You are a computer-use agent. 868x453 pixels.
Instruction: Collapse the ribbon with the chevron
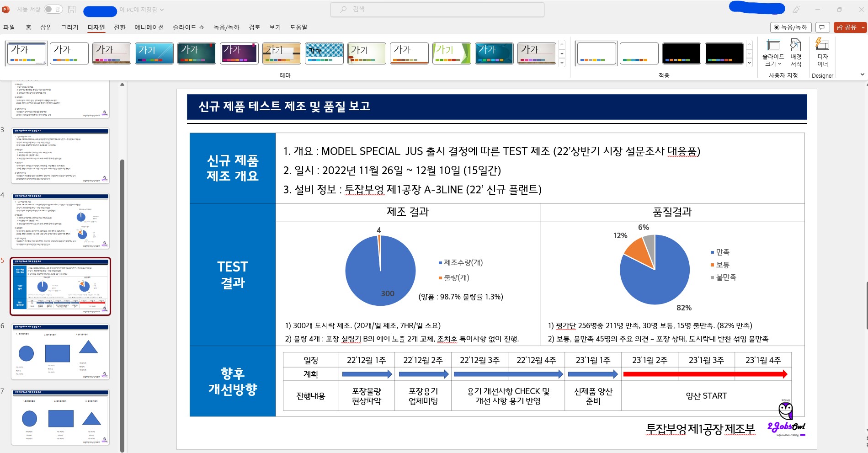point(862,74)
